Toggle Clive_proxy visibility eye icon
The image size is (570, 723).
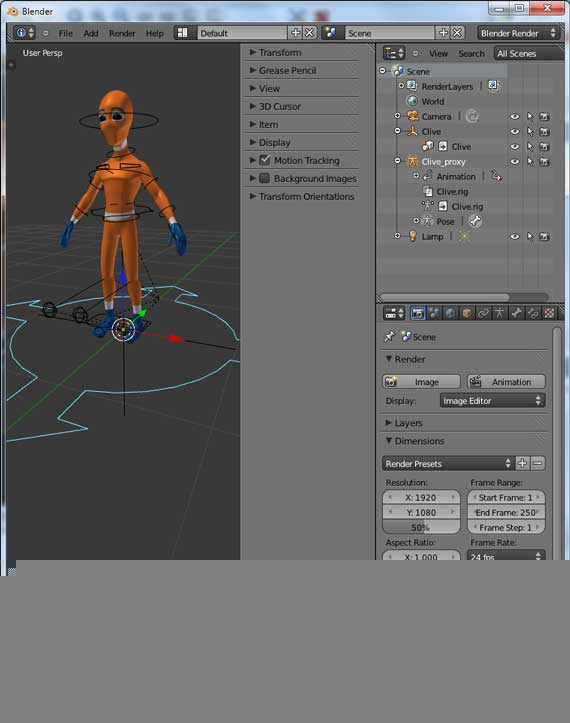click(x=515, y=162)
